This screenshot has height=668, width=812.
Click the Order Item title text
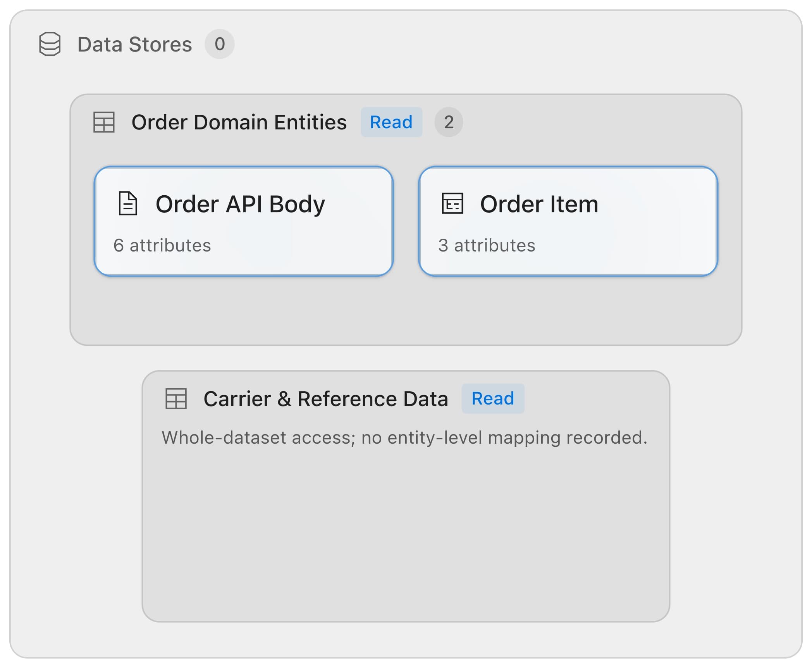[539, 204]
